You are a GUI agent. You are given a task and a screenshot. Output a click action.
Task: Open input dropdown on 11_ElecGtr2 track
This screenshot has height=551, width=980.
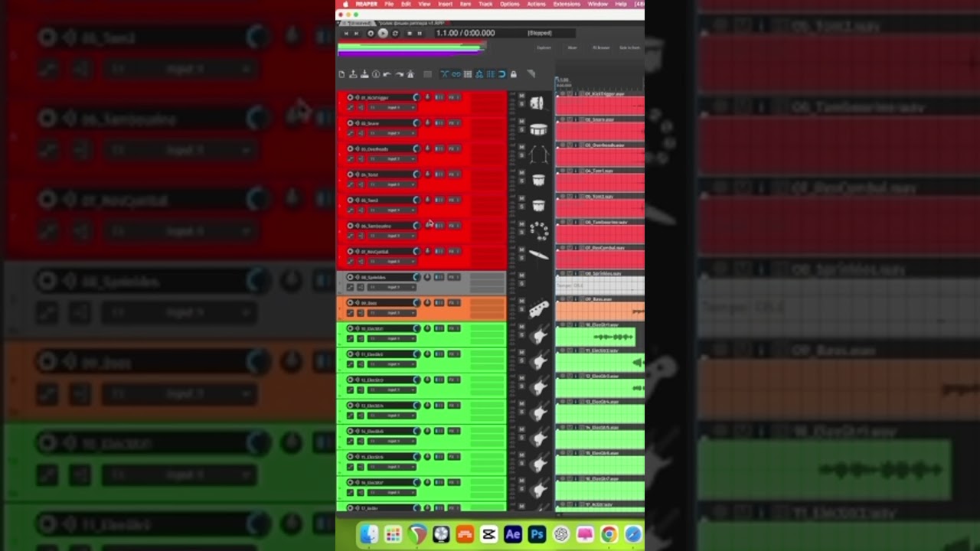(392, 364)
